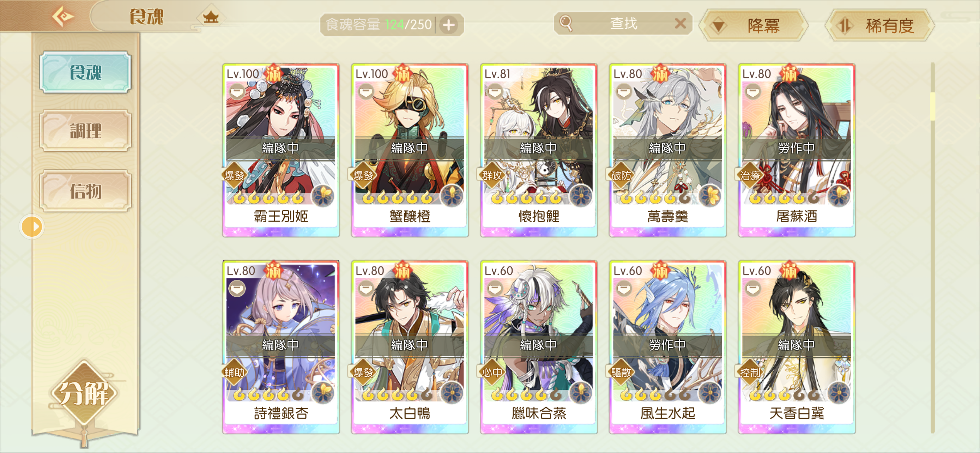
Task: Click the 治療 badge on 屠蘇酒
Action: [x=750, y=175]
